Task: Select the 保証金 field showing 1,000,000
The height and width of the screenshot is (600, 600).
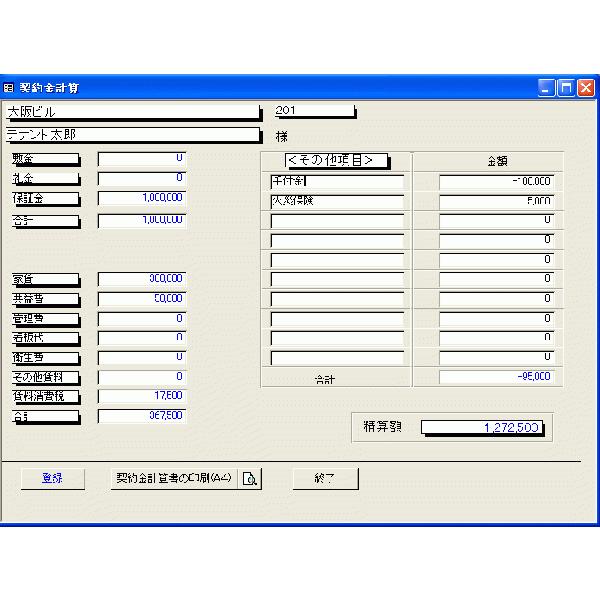Action: click(x=141, y=198)
